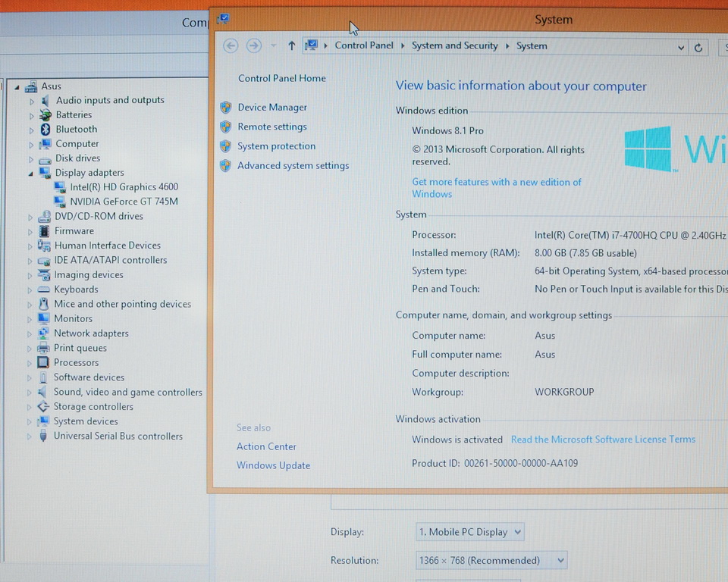728x582 pixels.
Task: Click the Windows 8.1 Pro edition text
Action: (x=447, y=131)
